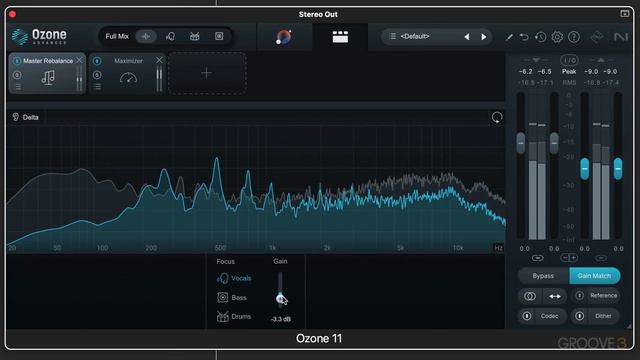Toggle the Dither power button

[x=580, y=316]
